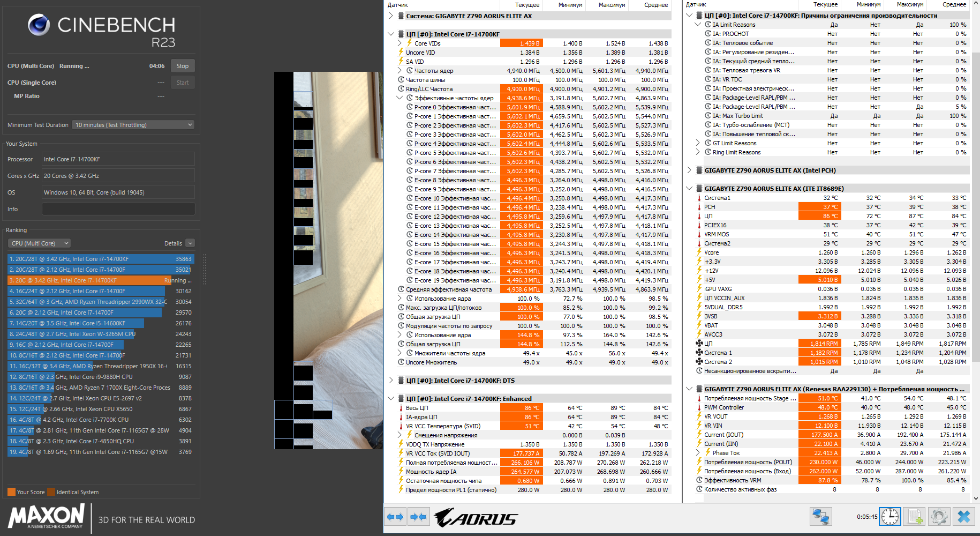This screenshot has height=536, width=980.
Task: Click the Your Score orange swatch
Action: [11, 492]
